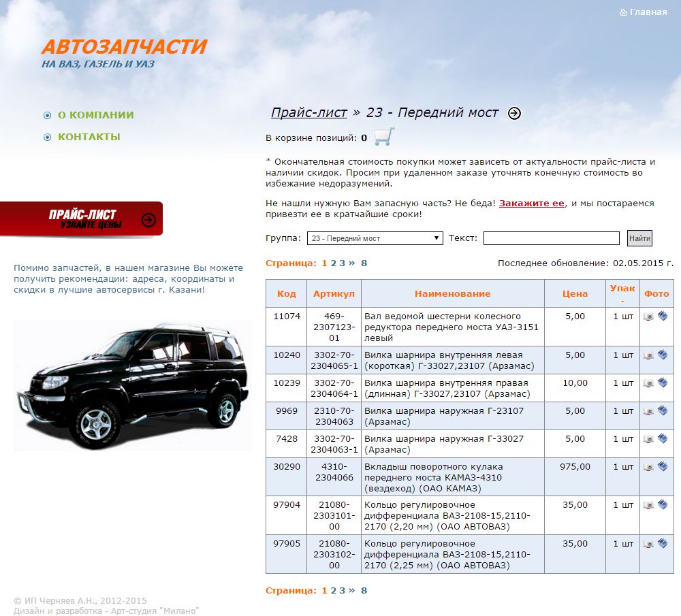Click the red ПРАЙС-ЛИСТ banner button

point(82,219)
